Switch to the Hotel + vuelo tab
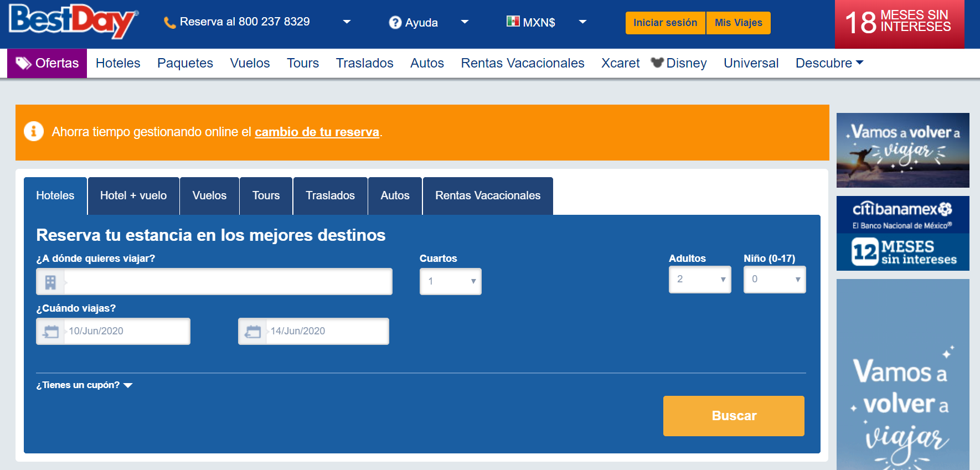Image resolution: width=980 pixels, height=470 pixels. click(x=133, y=196)
